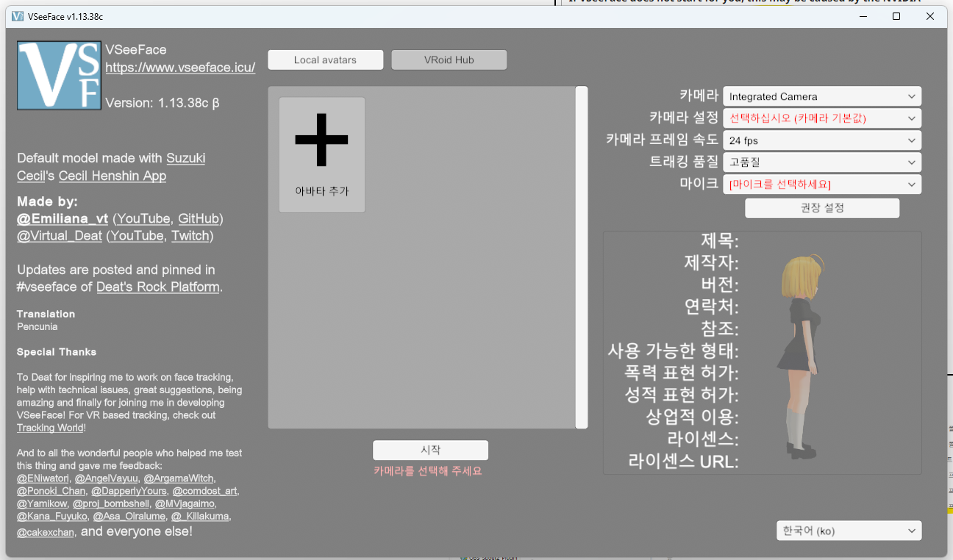Open the @Ponoki_Chan link

51,491
